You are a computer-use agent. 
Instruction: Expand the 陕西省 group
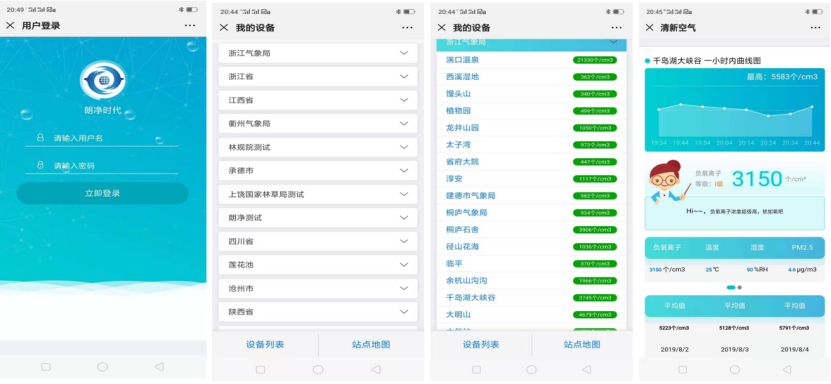point(318,312)
